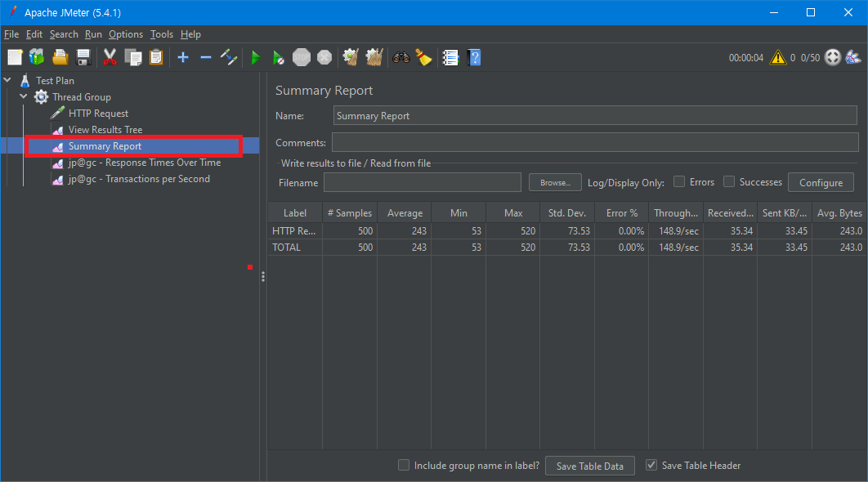Uncheck Save Table Header checkbox

click(651, 465)
